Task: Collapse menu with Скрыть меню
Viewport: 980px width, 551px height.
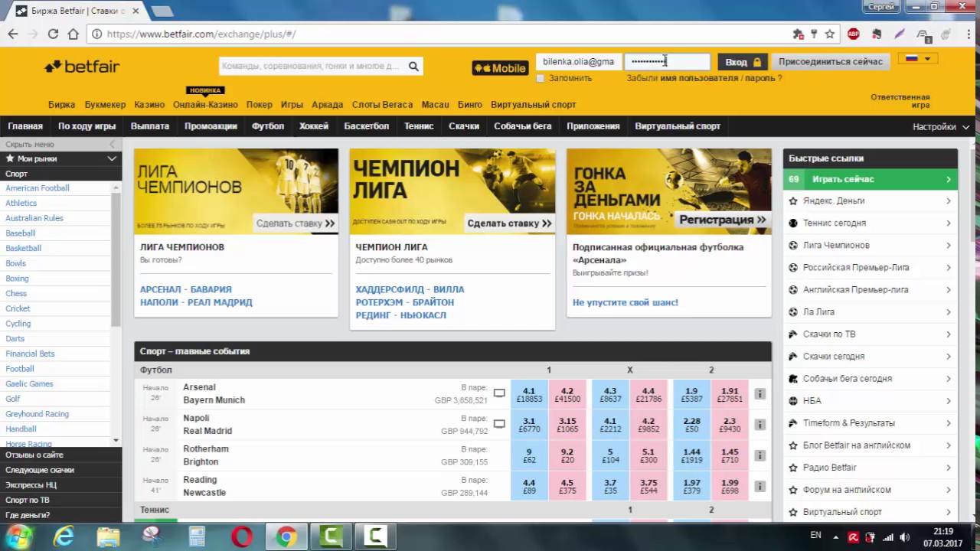Action: (30, 144)
